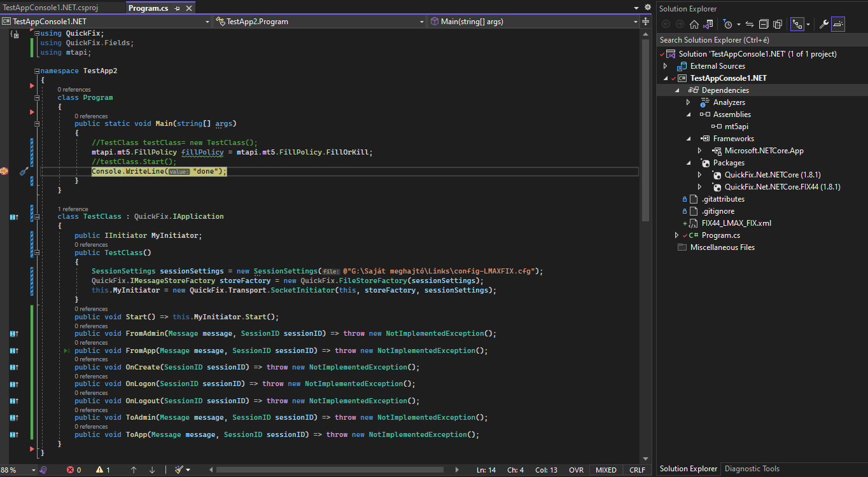Image resolution: width=868 pixels, height=477 pixels.
Task: Select the mt5api assembly
Action: [x=736, y=127]
